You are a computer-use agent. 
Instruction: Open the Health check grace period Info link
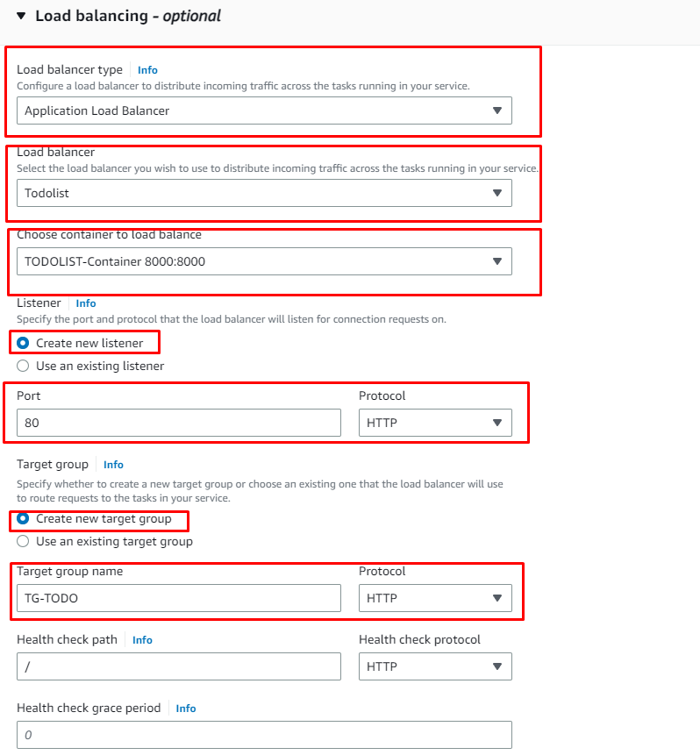(x=185, y=708)
